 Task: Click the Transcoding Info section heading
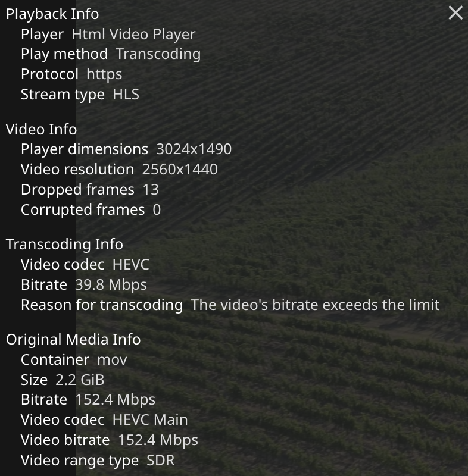click(x=64, y=245)
